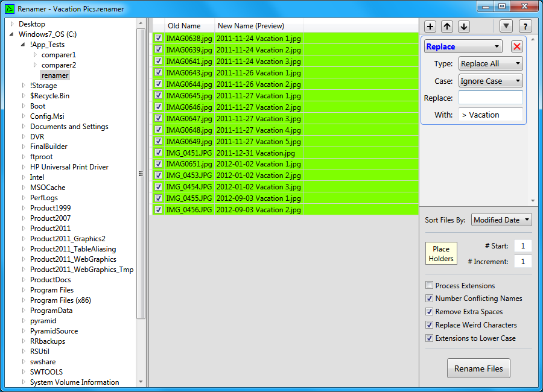
Task: Toggle Replace Weird Characters off
Action: click(429, 324)
